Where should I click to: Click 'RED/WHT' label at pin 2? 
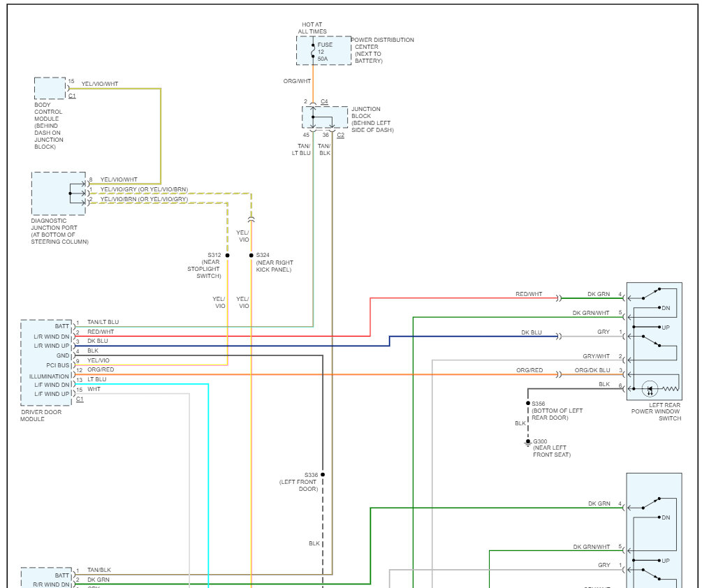pyautogui.click(x=101, y=332)
